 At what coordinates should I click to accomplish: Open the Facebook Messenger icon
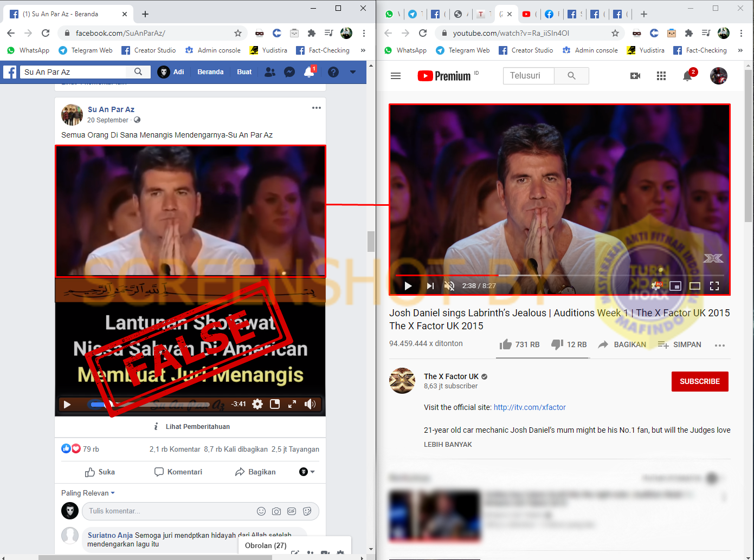coord(289,71)
